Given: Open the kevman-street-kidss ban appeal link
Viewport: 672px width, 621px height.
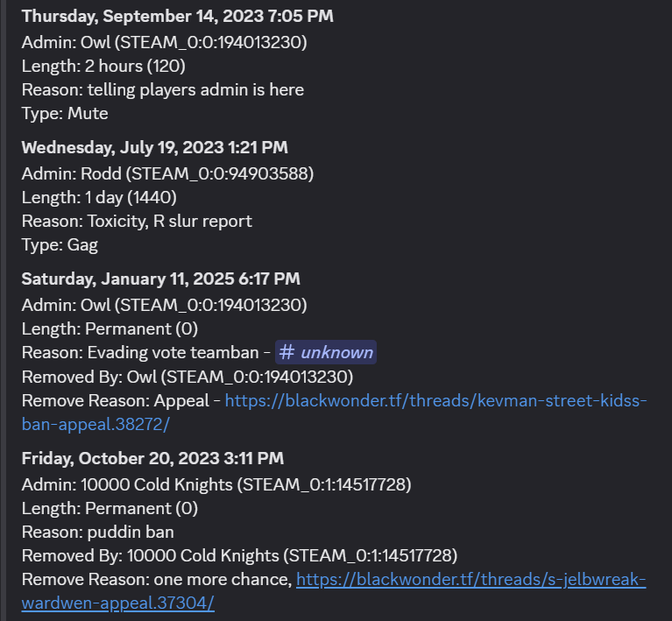Looking at the screenshot, I should [435, 400].
